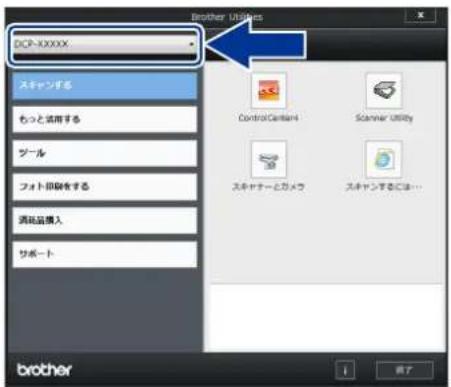Open スキャナーとカメラ icon

[x=269, y=159]
